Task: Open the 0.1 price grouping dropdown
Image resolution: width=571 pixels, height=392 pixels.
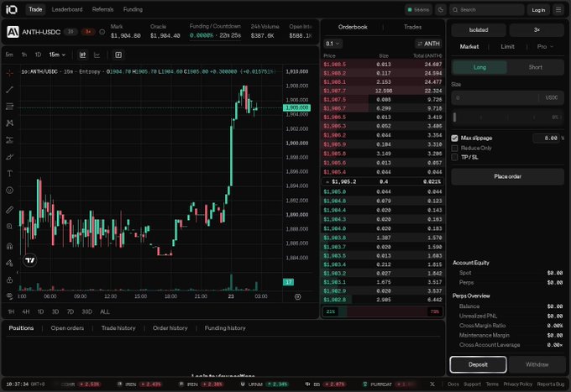Action: pos(333,44)
